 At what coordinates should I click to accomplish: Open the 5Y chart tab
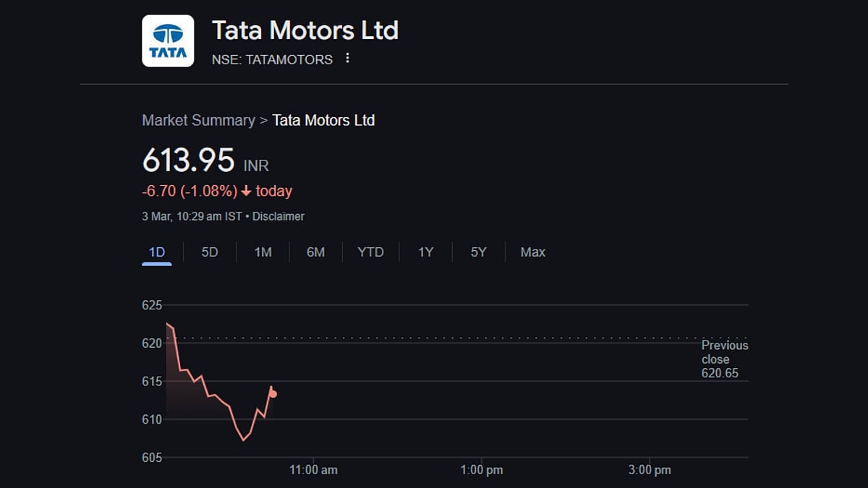[x=478, y=252]
